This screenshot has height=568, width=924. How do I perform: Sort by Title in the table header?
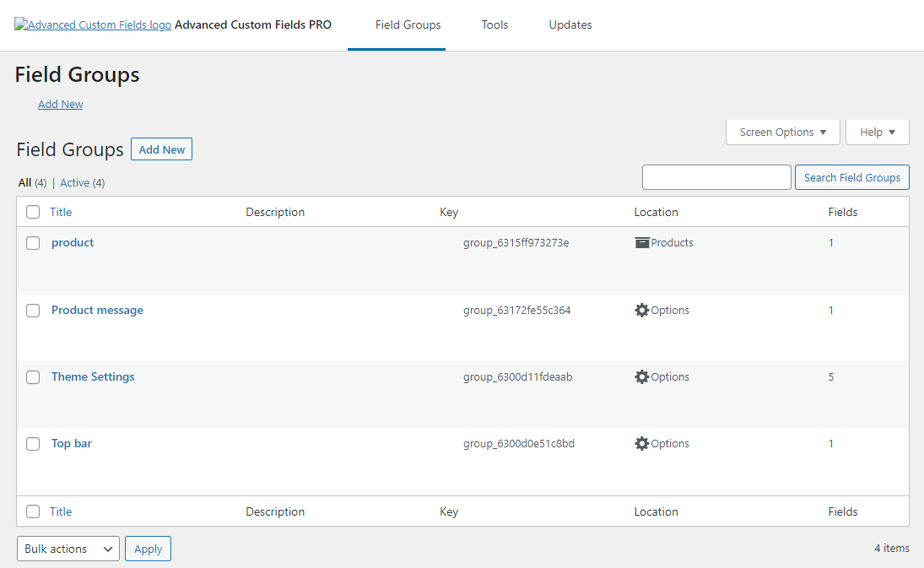[x=61, y=212]
